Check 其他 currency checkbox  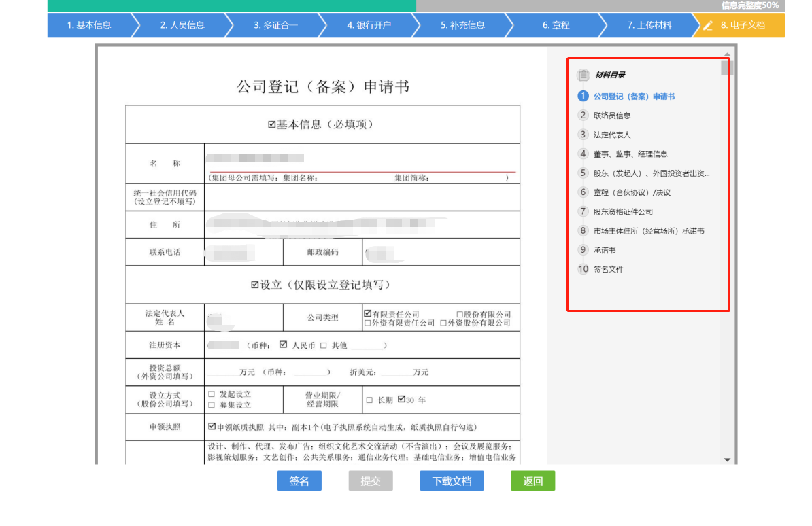[324, 345]
